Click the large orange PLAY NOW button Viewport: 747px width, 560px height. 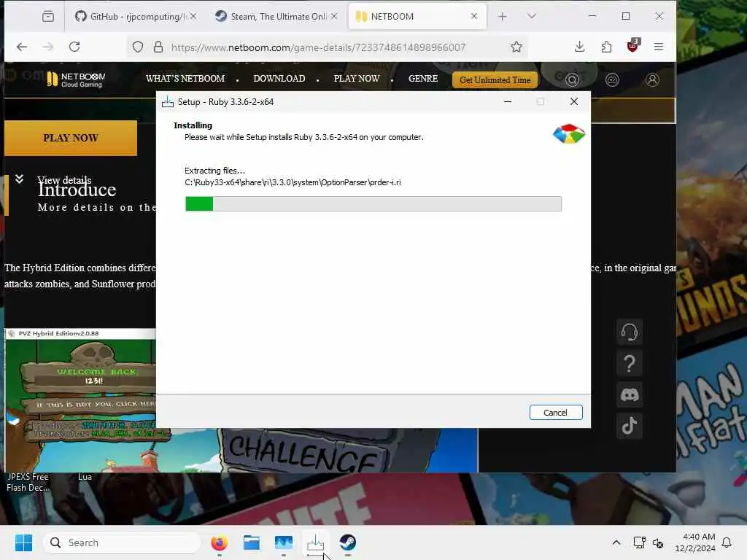(71, 138)
